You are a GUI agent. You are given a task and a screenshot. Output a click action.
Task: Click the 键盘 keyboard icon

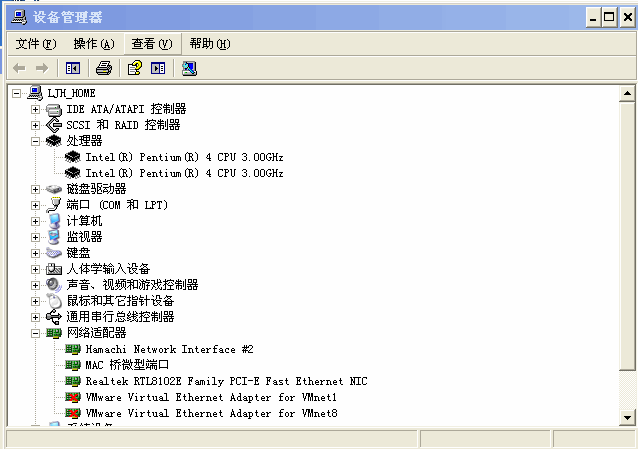54,253
